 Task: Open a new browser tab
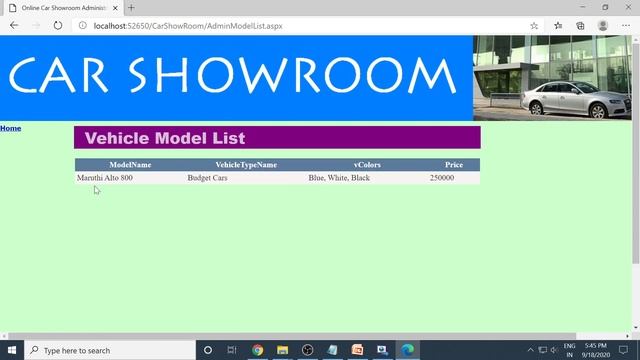click(x=131, y=7)
